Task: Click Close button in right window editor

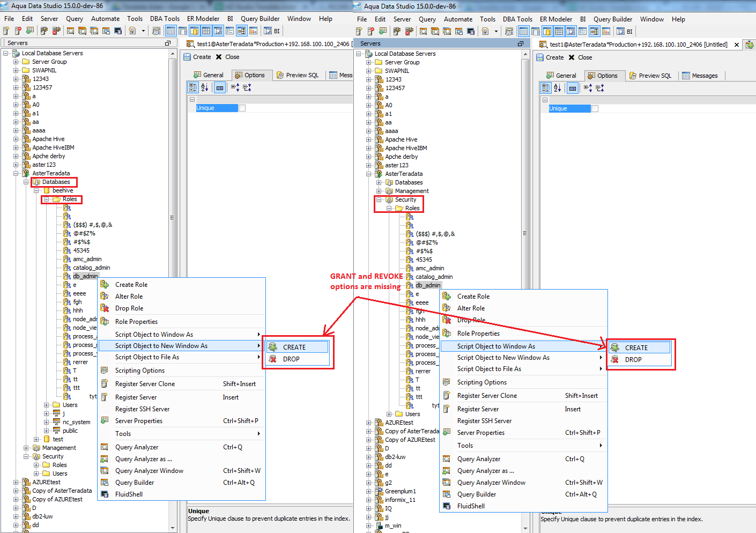Action: pos(580,57)
